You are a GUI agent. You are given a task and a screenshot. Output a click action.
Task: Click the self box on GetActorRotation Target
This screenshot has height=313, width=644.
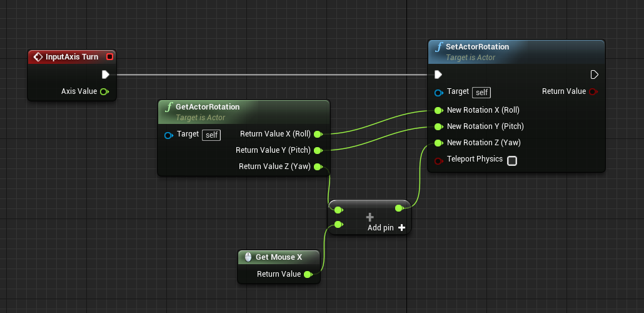211,135
